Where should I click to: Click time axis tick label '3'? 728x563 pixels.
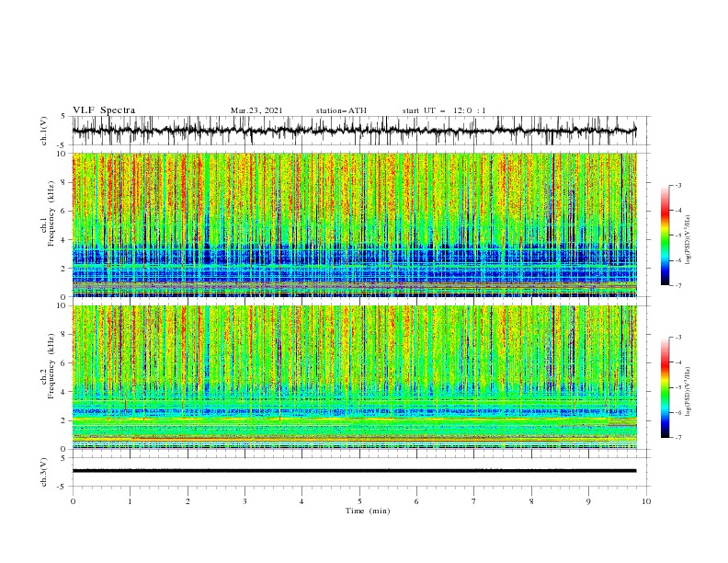(x=245, y=501)
